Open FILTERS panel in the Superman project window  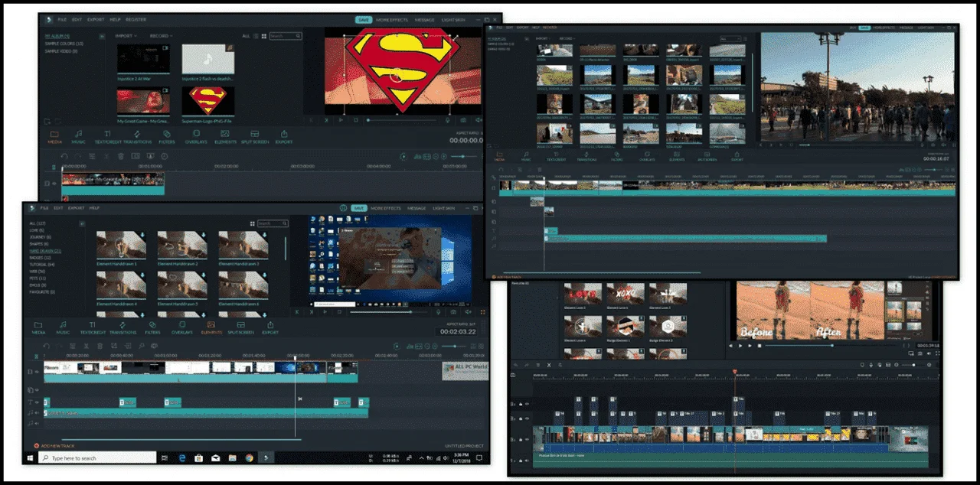167,136
